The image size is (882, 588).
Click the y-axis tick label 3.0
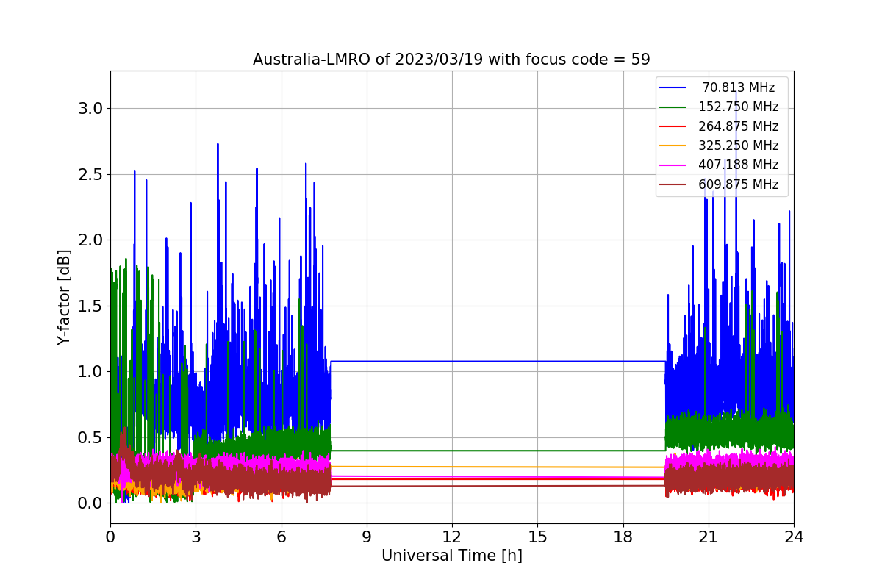(91, 109)
